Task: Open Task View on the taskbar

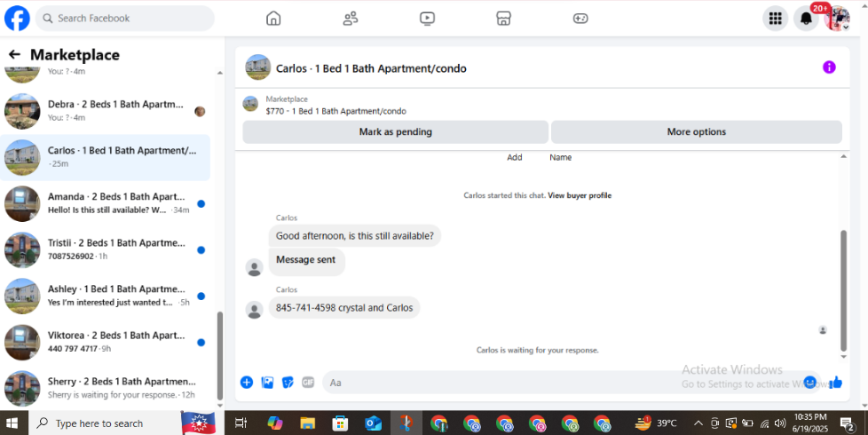Action: [x=241, y=423]
